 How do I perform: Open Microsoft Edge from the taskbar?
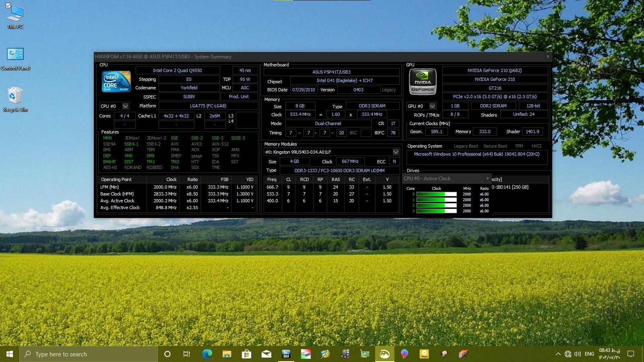click(x=207, y=354)
